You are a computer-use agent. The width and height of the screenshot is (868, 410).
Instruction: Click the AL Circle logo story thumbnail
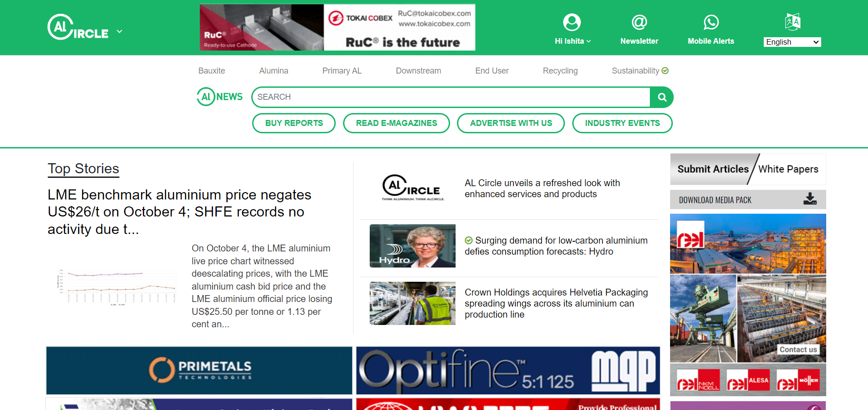[413, 188]
